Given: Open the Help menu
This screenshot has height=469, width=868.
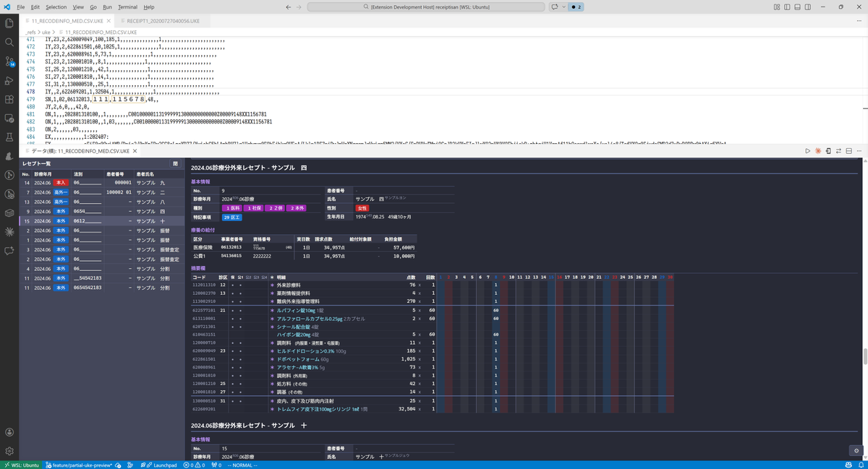Looking at the screenshot, I should (148, 7).
